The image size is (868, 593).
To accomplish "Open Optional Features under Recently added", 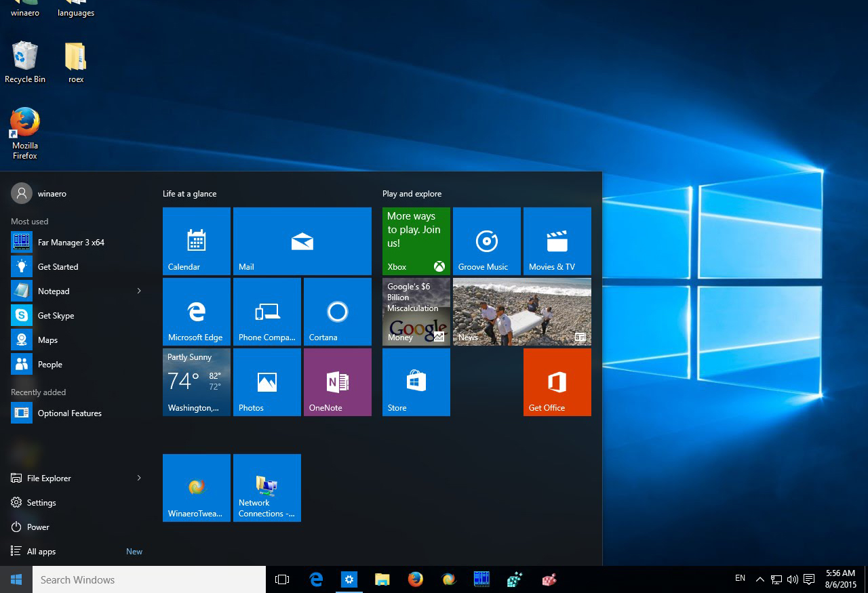I will pos(76,413).
